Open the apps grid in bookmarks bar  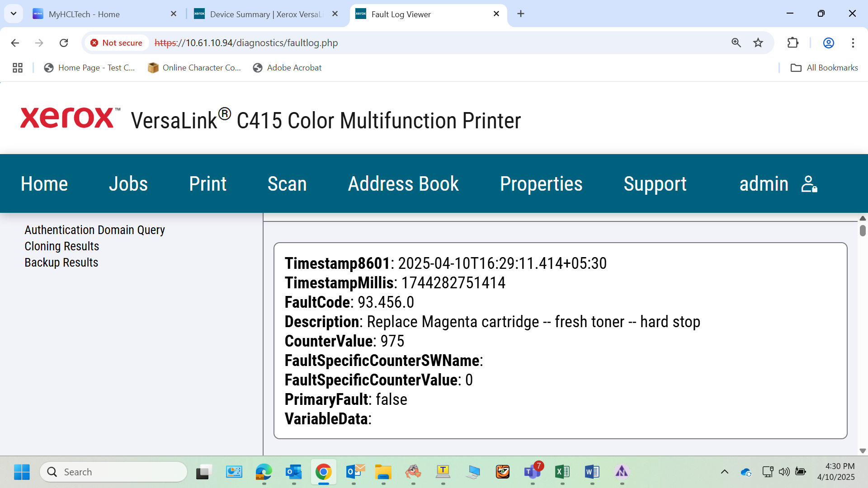[x=18, y=68]
